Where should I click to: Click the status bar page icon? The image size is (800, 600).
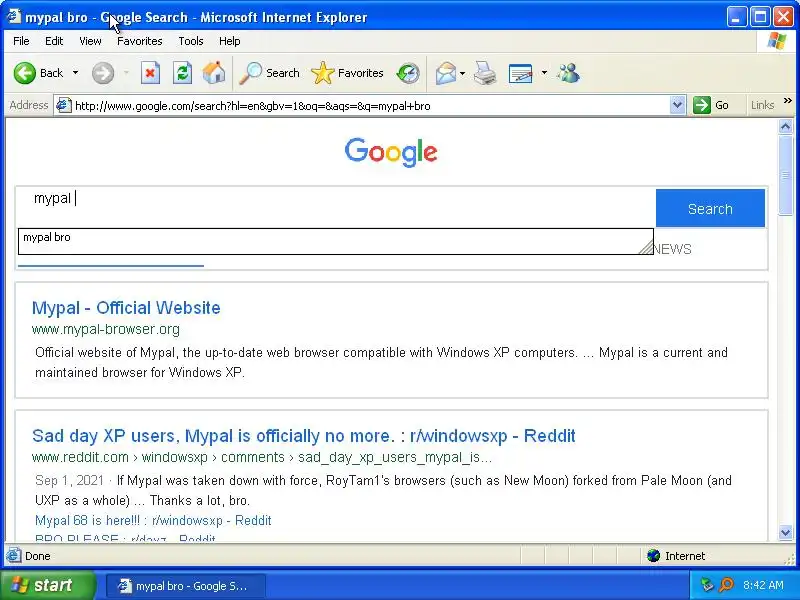point(14,556)
